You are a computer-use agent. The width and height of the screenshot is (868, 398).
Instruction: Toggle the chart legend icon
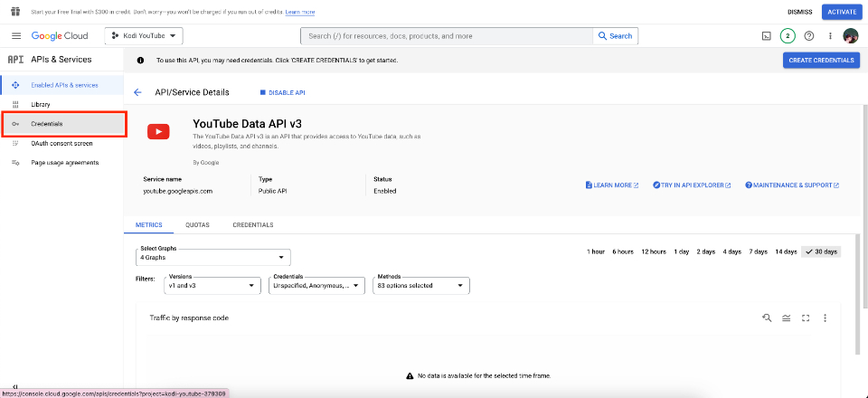[x=786, y=317]
